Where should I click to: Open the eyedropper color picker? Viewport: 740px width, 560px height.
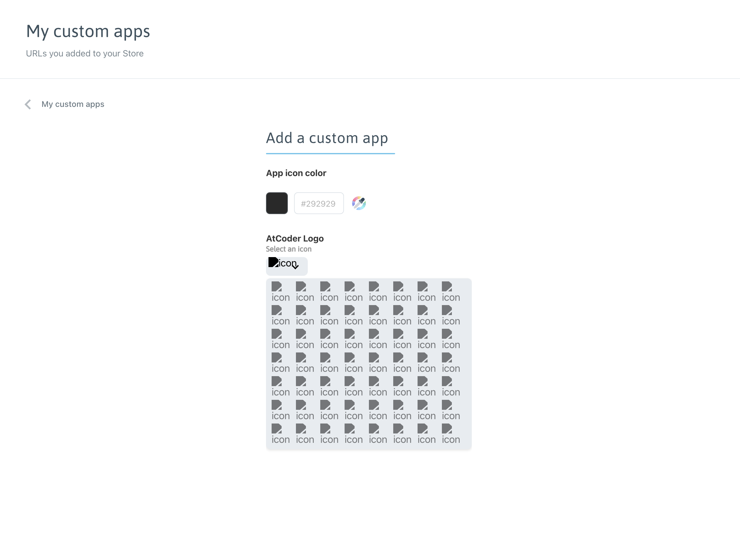coord(359,203)
